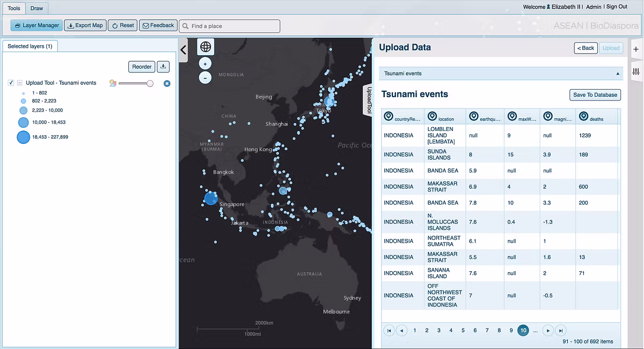
Task: Click the Sign Out link
Action: [x=617, y=6]
